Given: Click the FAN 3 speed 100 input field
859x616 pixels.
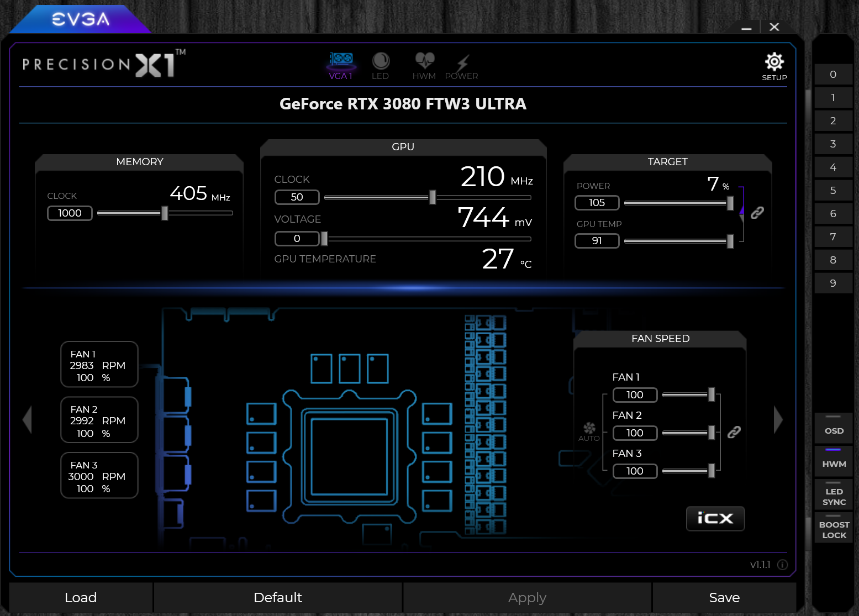Looking at the screenshot, I should pyautogui.click(x=635, y=471).
